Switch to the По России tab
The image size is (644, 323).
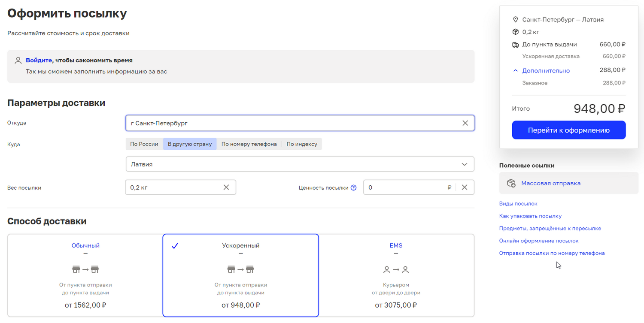pos(144,144)
